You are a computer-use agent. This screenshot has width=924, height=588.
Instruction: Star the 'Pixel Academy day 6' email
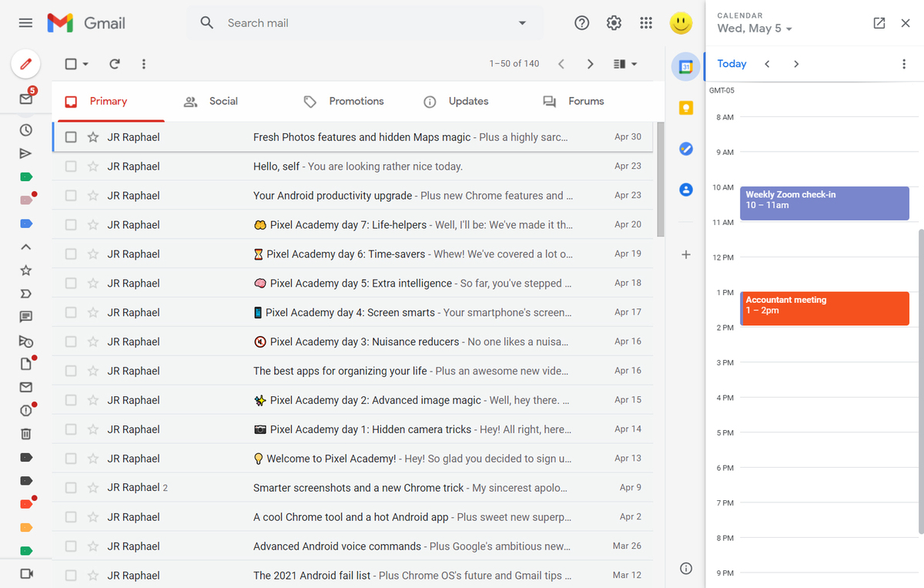[x=93, y=254]
